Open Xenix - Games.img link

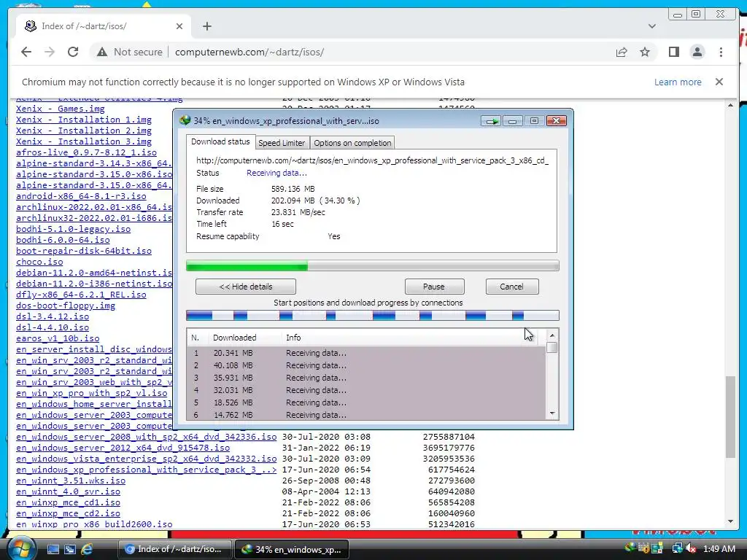pyautogui.click(x=61, y=109)
